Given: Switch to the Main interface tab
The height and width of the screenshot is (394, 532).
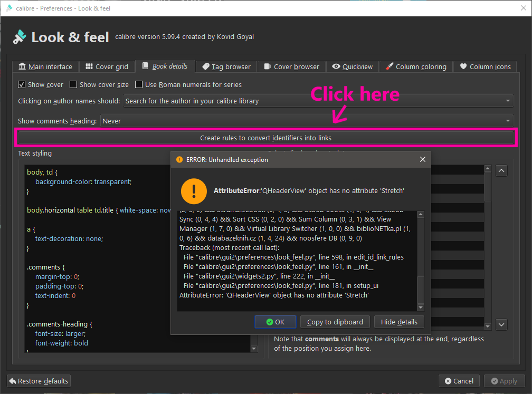Looking at the screenshot, I should click(x=45, y=66).
